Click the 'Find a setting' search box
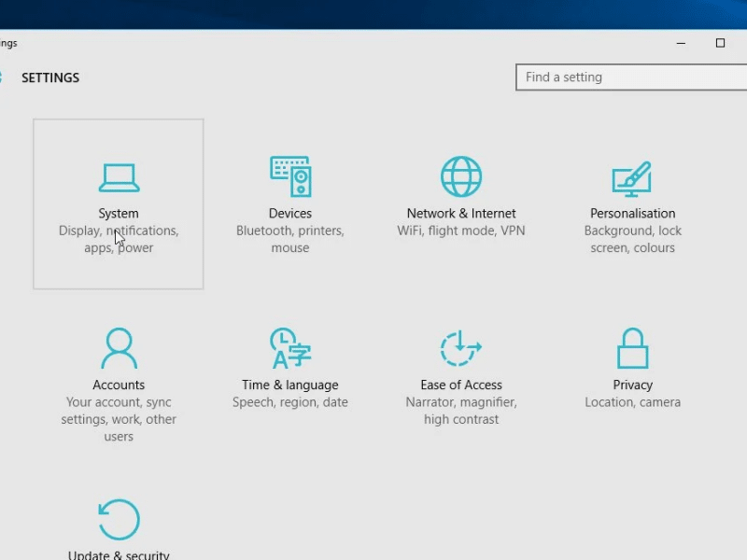This screenshot has height=560, width=747. [x=631, y=77]
